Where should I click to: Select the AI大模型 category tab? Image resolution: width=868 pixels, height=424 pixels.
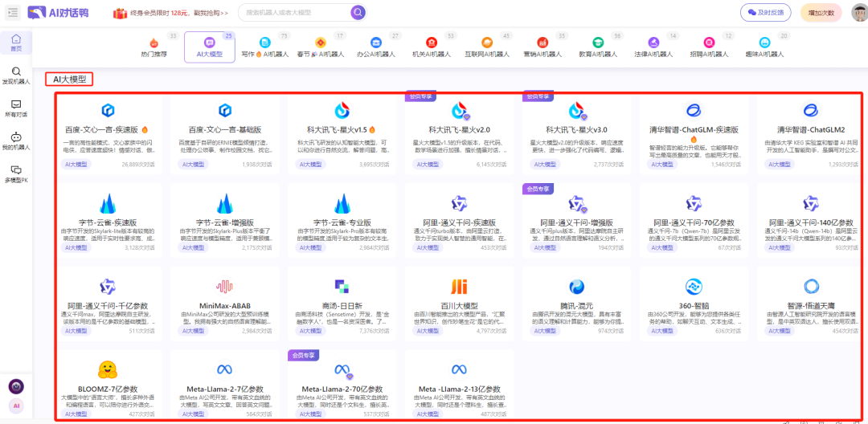[x=209, y=47]
